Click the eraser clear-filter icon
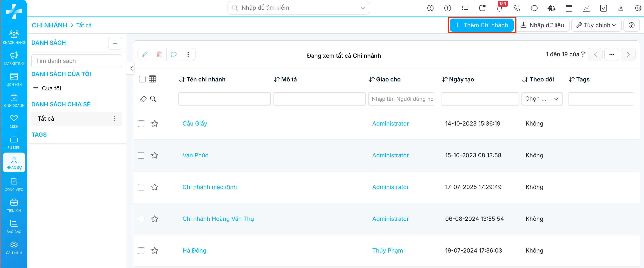644x268 pixels. pyautogui.click(x=143, y=99)
